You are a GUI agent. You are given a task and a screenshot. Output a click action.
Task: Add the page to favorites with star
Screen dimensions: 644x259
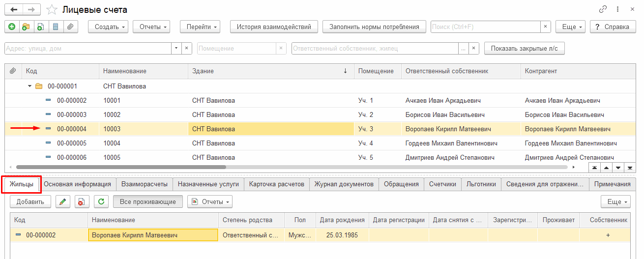point(51,10)
